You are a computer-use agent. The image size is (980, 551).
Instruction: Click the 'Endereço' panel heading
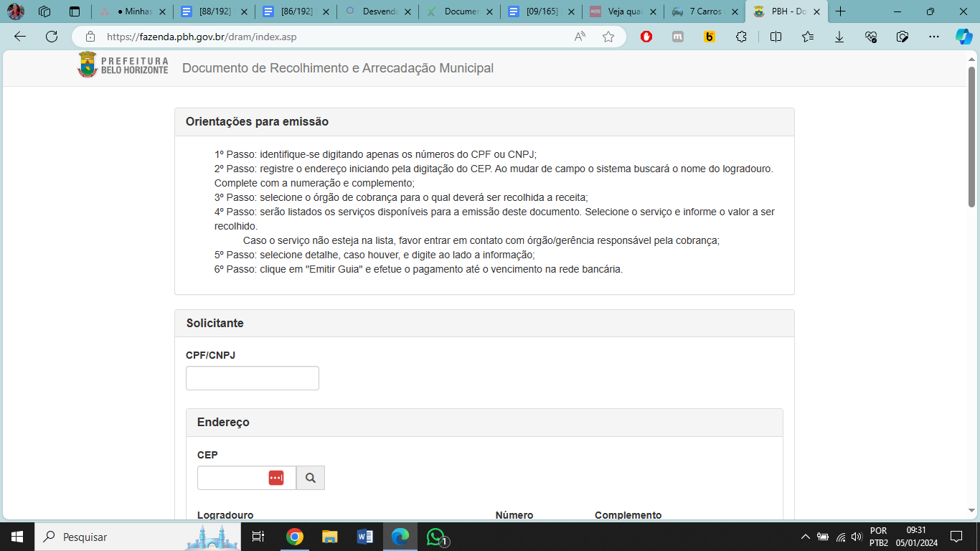pyautogui.click(x=223, y=423)
